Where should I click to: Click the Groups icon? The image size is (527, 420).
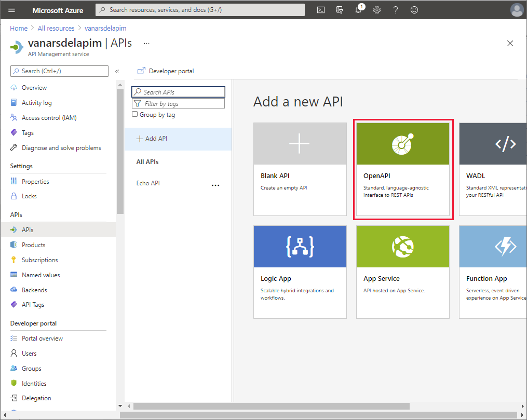pyautogui.click(x=14, y=368)
